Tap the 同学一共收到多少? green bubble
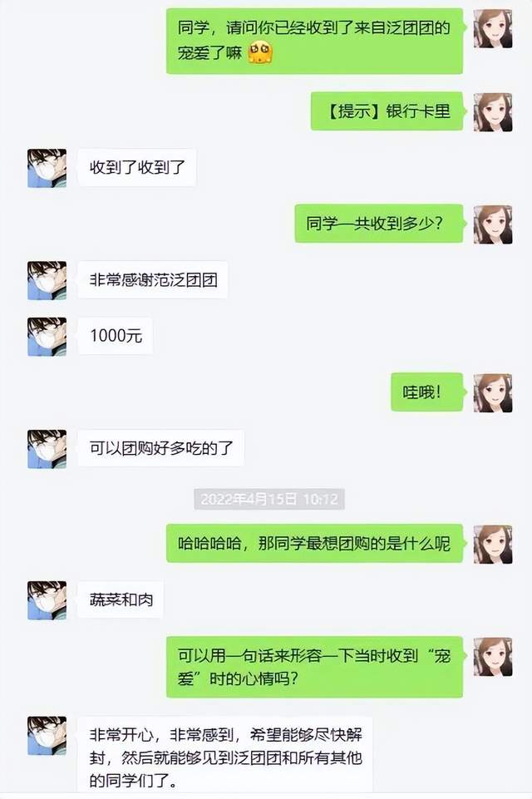This screenshot has width=532, height=799. 379,223
